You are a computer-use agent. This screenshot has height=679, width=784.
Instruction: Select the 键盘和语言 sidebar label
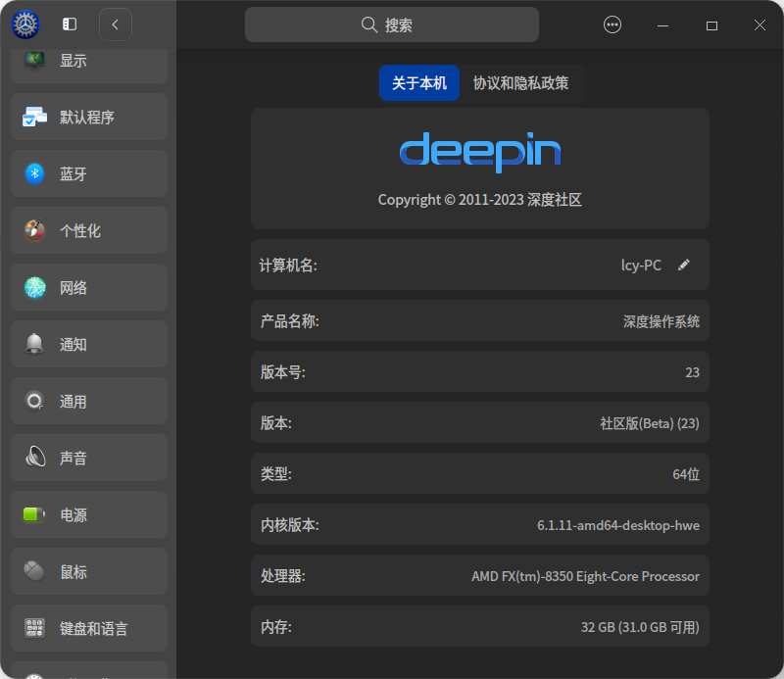[94, 628]
